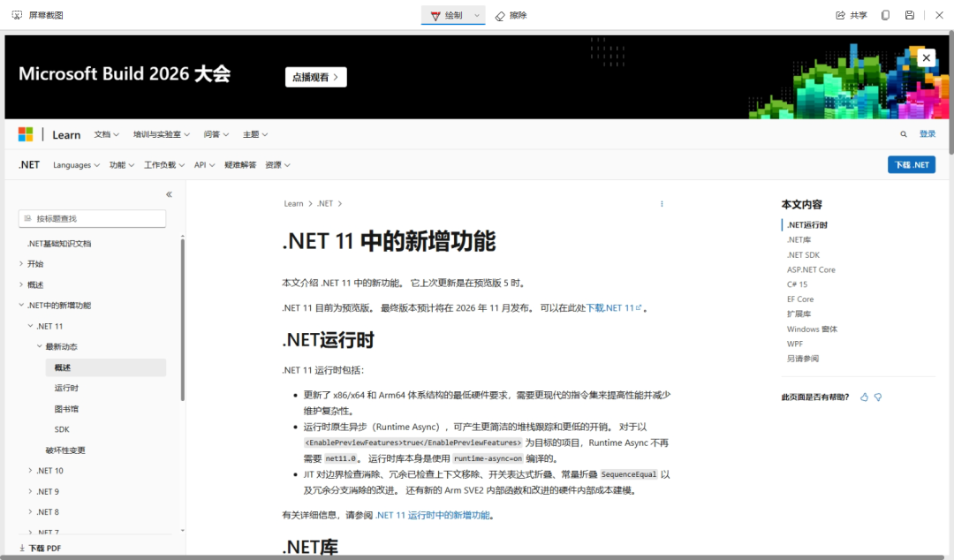This screenshot has height=560, width=954.
Task: Collapse the 最新动态 tree node
Action: tap(40, 346)
